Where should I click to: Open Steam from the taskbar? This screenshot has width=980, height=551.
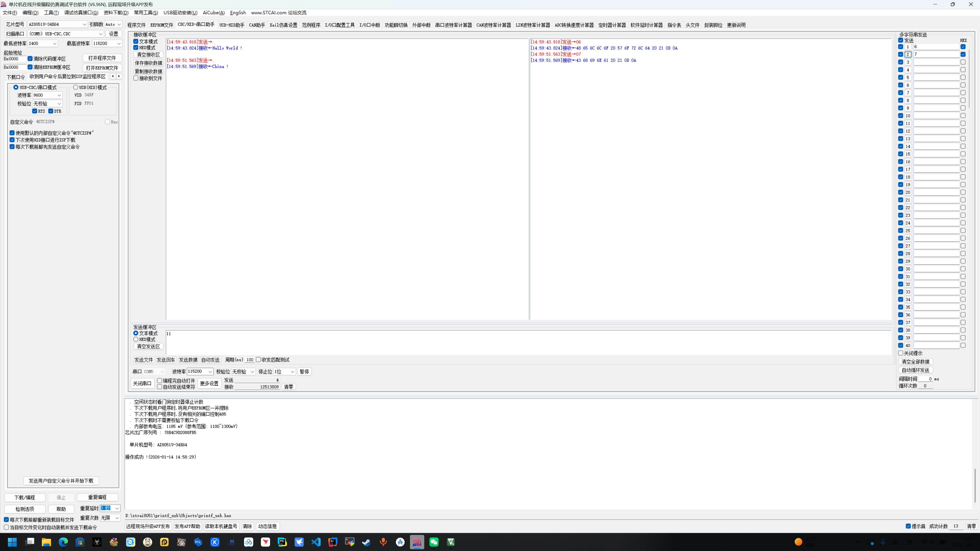point(366,542)
